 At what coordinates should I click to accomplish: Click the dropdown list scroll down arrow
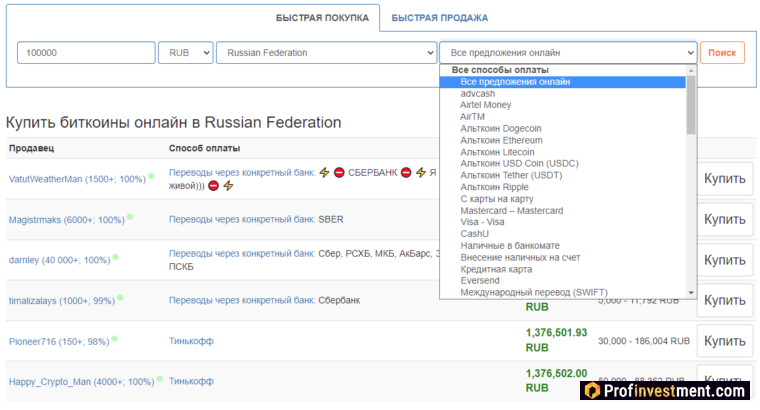(691, 293)
